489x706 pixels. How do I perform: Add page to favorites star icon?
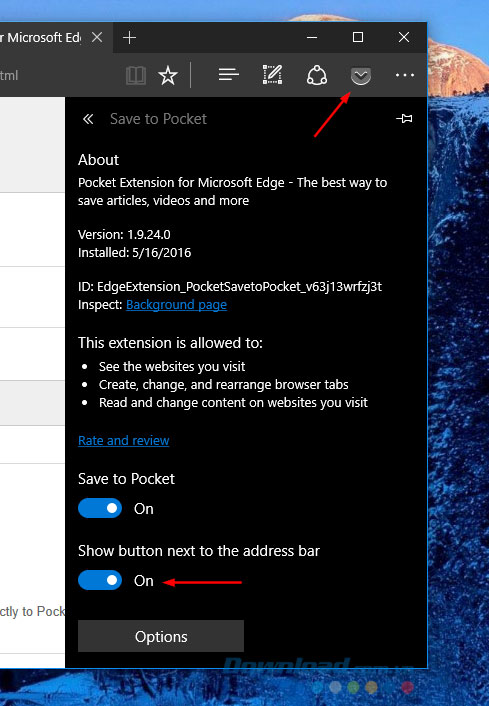coord(168,75)
